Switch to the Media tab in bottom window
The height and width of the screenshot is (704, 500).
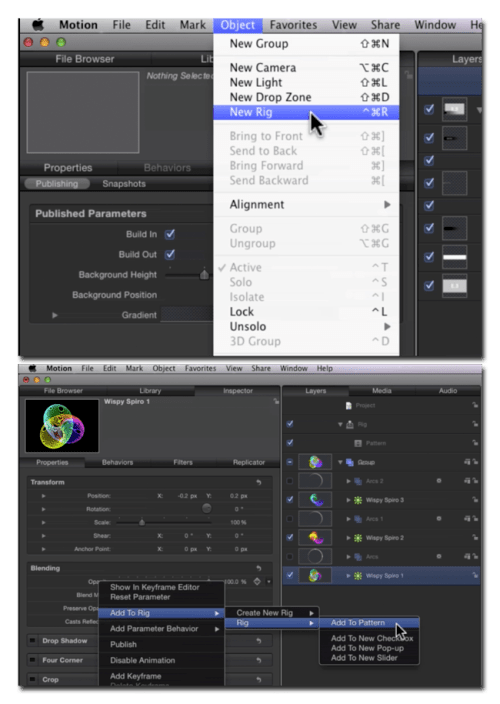tap(382, 391)
